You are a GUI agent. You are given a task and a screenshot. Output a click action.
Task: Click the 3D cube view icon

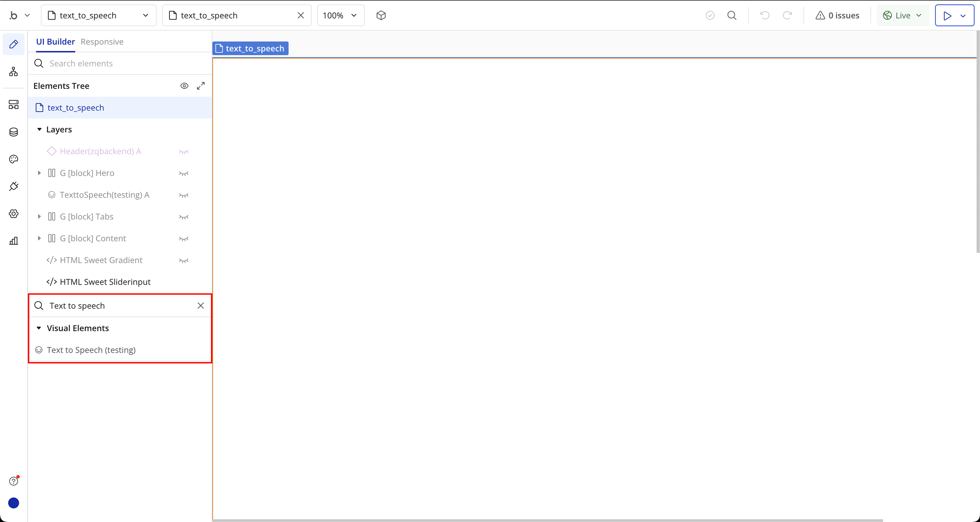coord(381,15)
